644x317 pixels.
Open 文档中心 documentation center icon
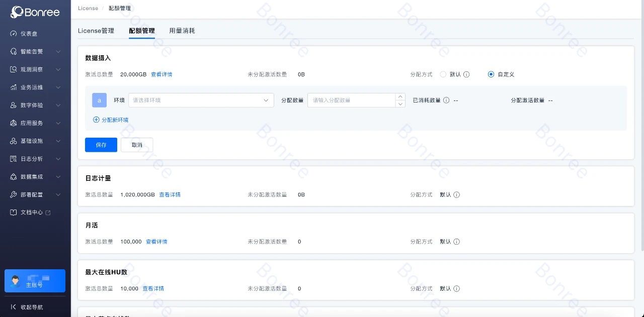[x=14, y=213]
